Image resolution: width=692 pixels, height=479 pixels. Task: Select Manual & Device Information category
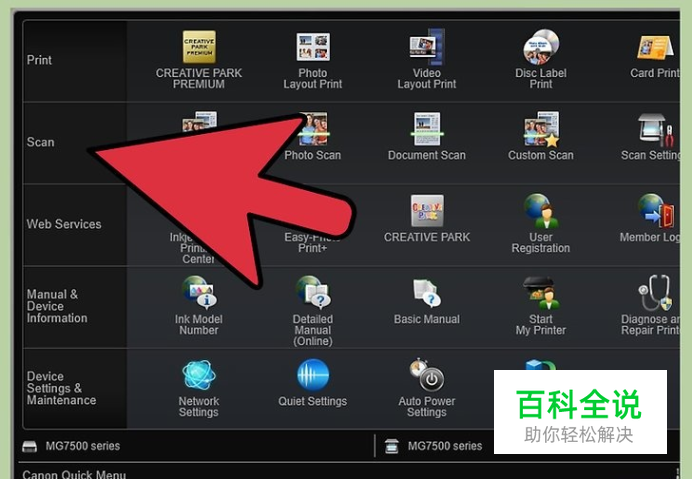57,306
